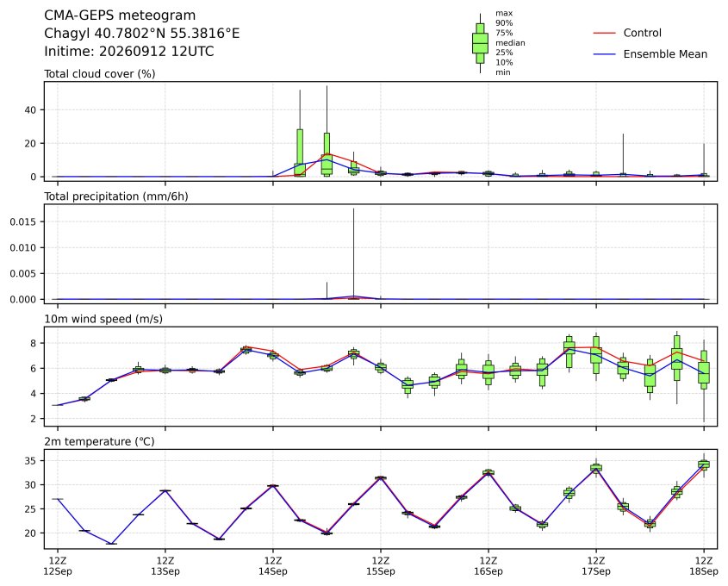The image size is (728, 586).
Task: Click the Total cloud cover panel title
Action: pyautogui.click(x=100, y=74)
